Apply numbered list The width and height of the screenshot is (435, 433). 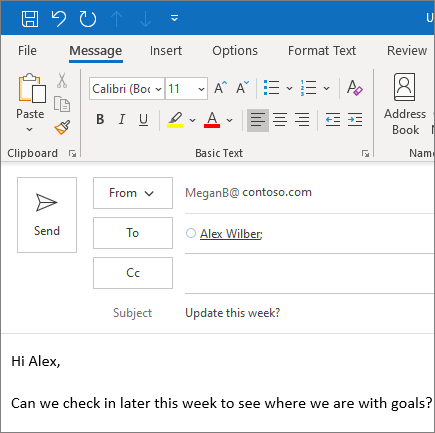pyautogui.click(x=308, y=88)
